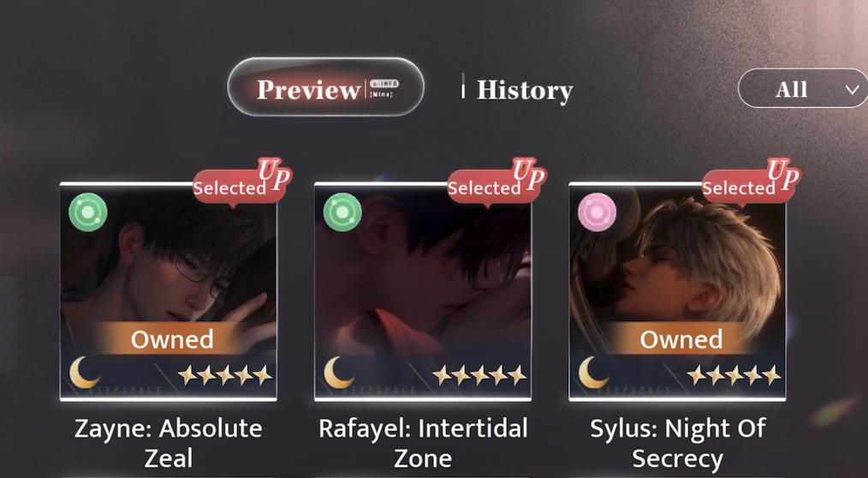Toggle the Selected UP badge on Zayne's card
This screenshot has height=478, width=868.
coord(242,183)
